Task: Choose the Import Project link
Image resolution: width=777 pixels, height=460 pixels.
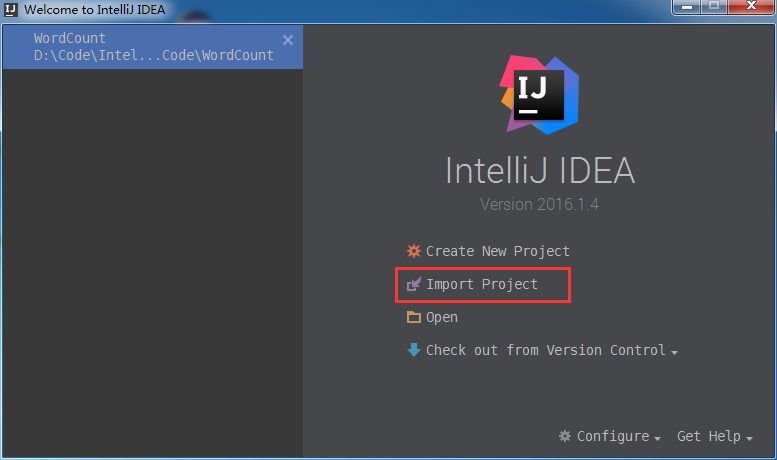Action: pos(482,284)
